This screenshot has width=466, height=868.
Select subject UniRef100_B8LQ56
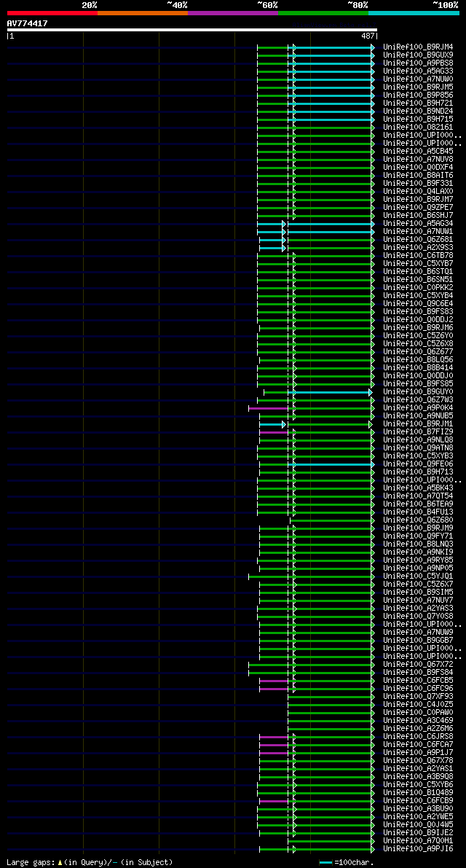418,360
